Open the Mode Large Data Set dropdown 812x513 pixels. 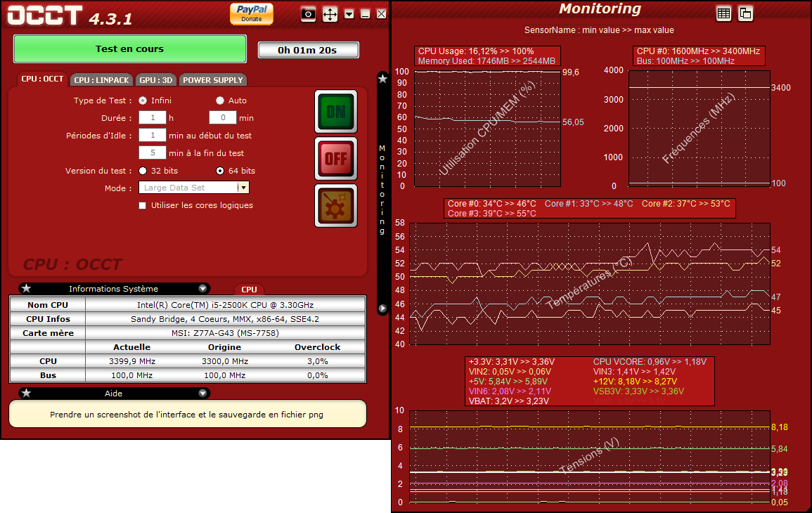click(x=243, y=188)
